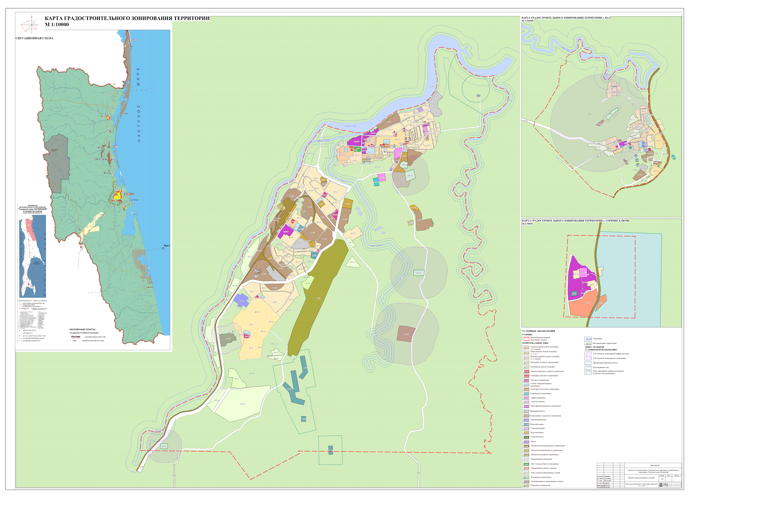Screen dimensions: 758x532
Task: Click the ТЗ 501 railway transport legend swatch
Action: (526, 446)
